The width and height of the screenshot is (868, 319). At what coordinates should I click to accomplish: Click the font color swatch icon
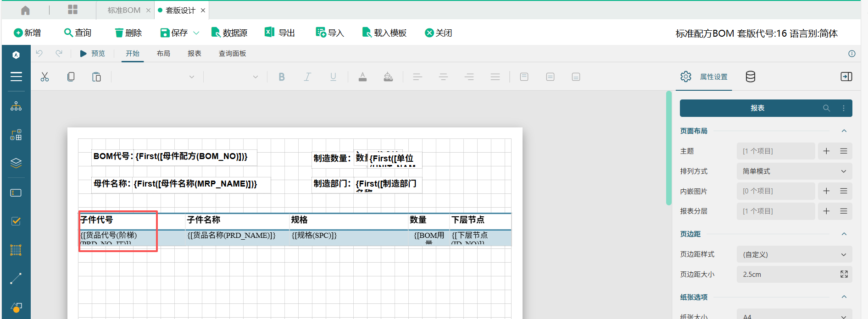pos(362,77)
